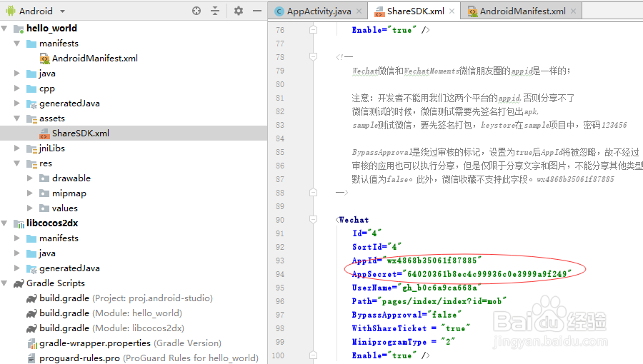The image size is (643, 364).
Task: Expand manifests under libcocos2dx
Action: [17, 238]
